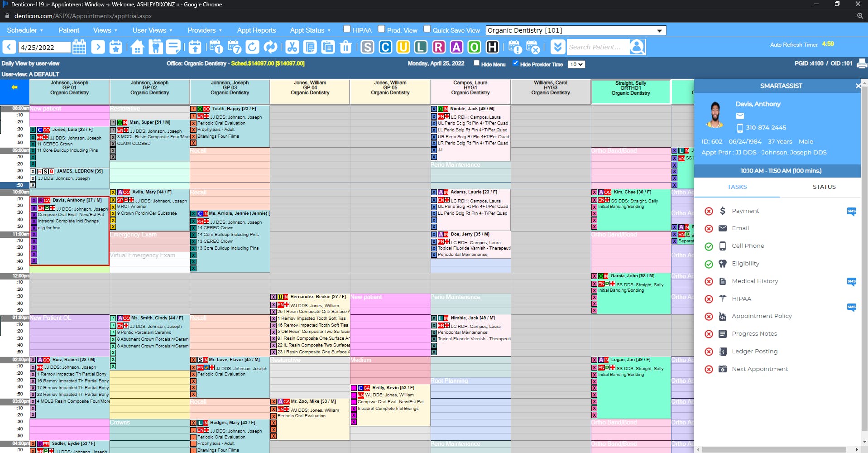The height and width of the screenshot is (453, 868).
Task: Expand the time interval 10 dropdown
Action: coord(576,64)
